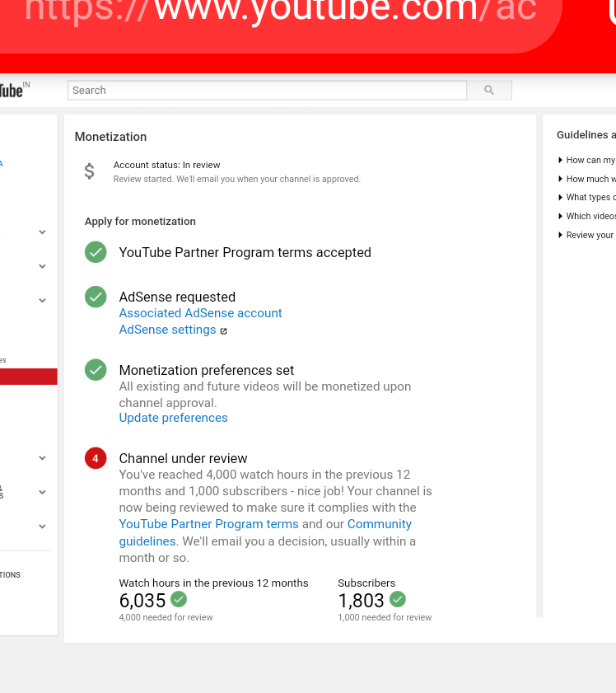Screen dimensions: 616x693
Task: Open the AdSense settings link
Action: tap(168, 330)
